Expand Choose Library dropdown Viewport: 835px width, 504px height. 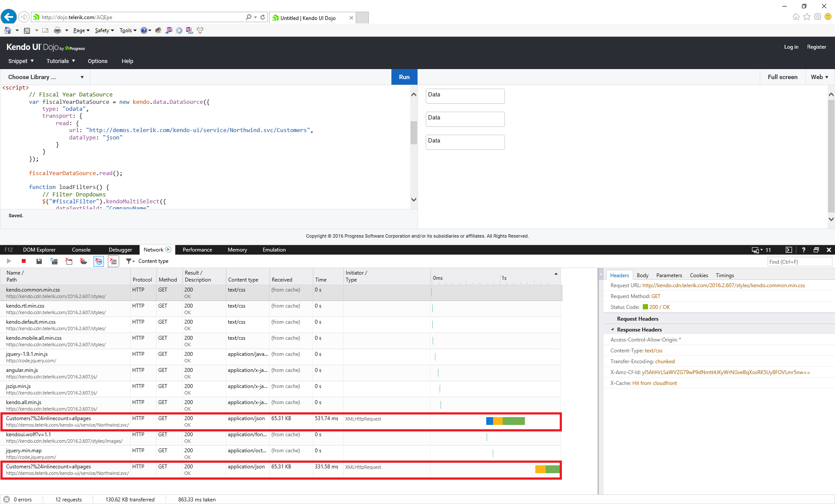(x=46, y=77)
